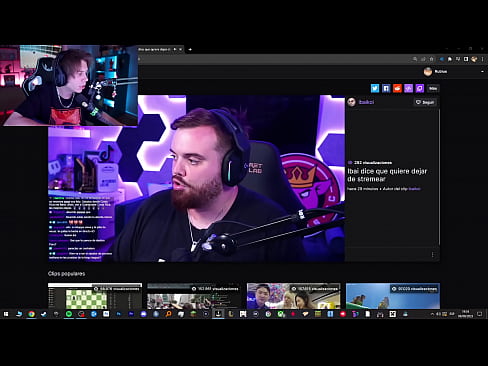This screenshot has width=488, height=366.
Task: Open the Windows Start menu
Action: 6,314
